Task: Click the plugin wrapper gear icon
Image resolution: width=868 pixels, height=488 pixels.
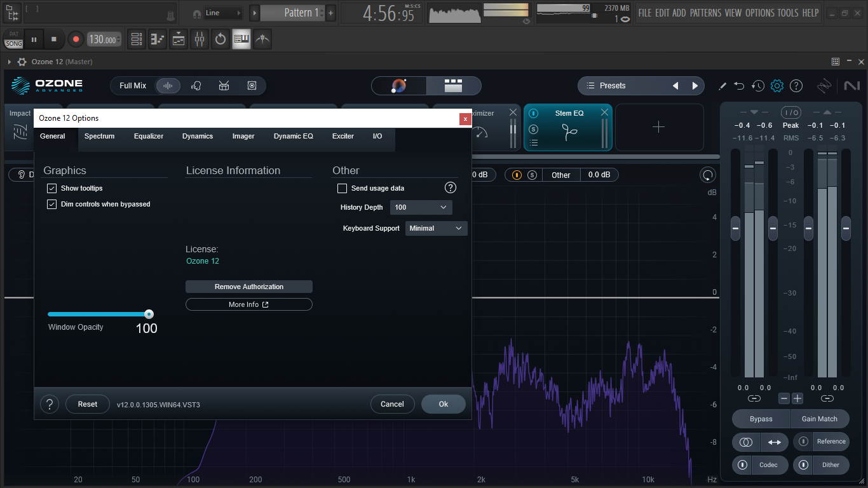Action: point(22,62)
